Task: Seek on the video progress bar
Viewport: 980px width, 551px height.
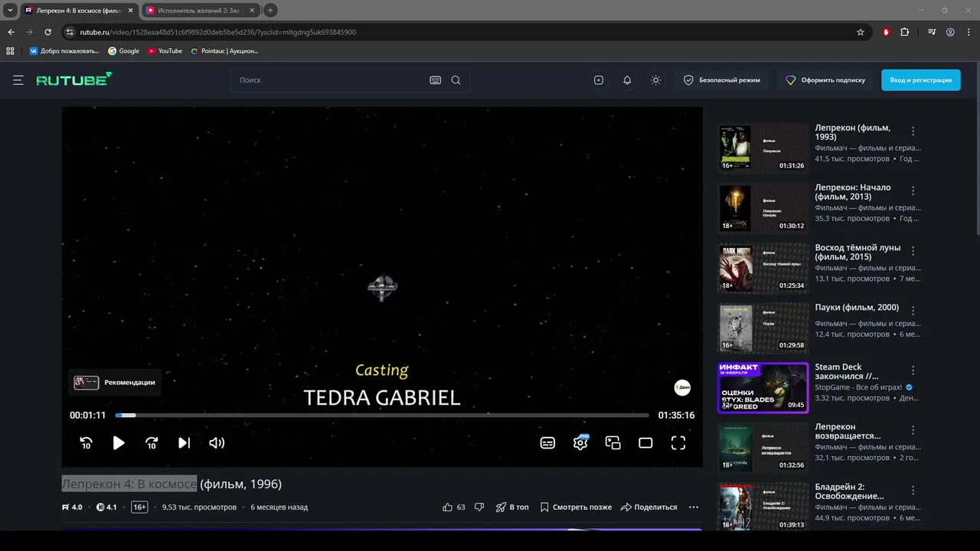Action: pos(382,416)
